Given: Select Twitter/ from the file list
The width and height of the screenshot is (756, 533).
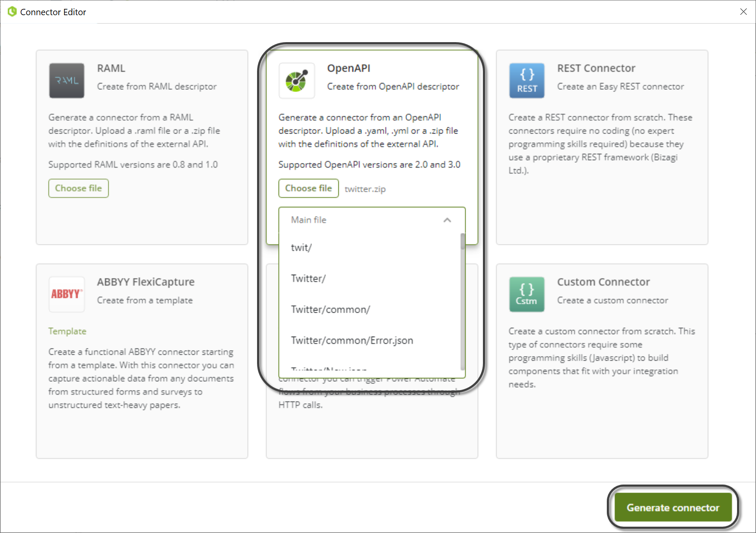Looking at the screenshot, I should coord(369,279).
